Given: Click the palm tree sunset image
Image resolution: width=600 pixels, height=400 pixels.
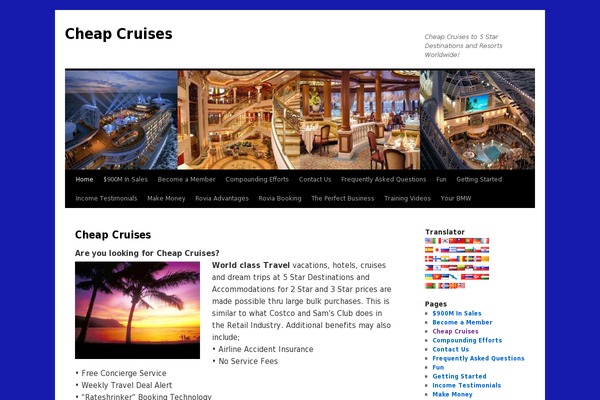Looking at the screenshot, I should tap(137, 310).
